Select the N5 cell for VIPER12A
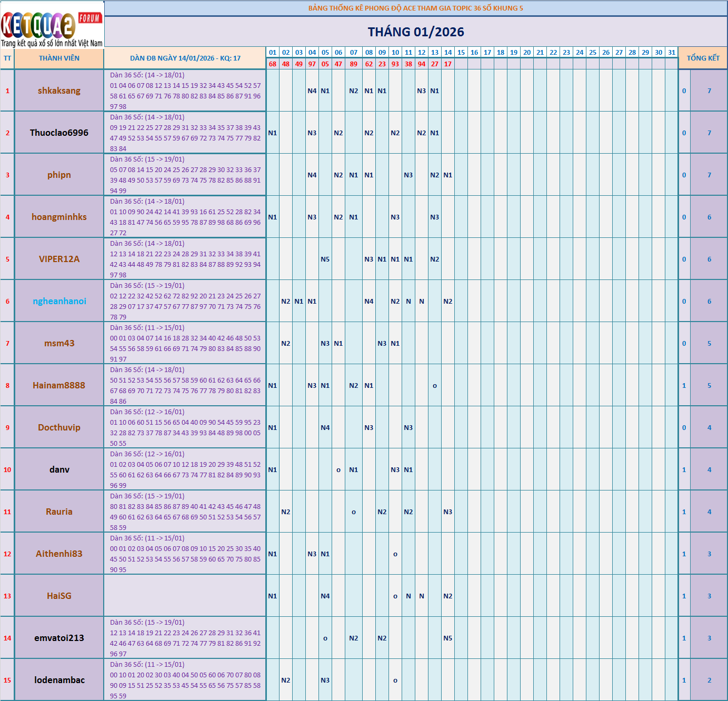The height and width of the screenshot is (701, 728). coord(326,259)
